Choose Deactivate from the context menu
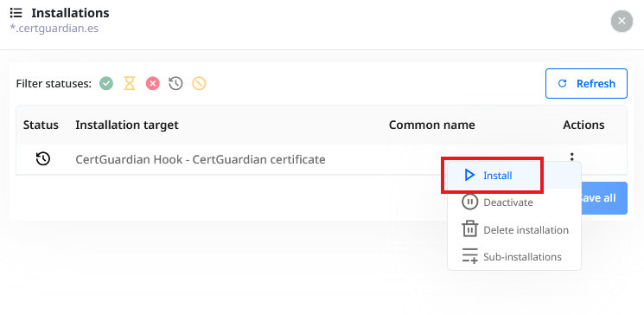This screenshot has width=644, height=315. pyautogui.click(x=513, y=202)
